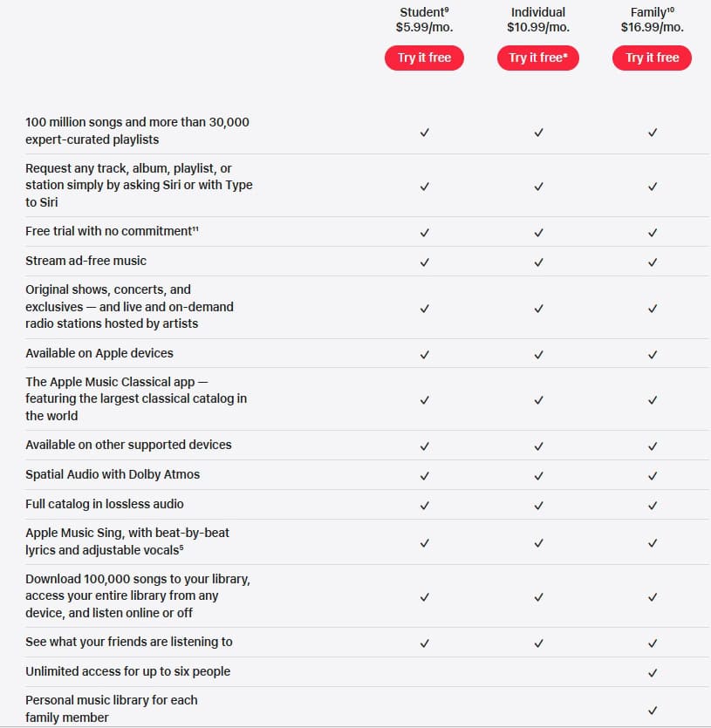Click Try it free under Family plan
This screenshot has height=728, width=711.
pos(652,58)
